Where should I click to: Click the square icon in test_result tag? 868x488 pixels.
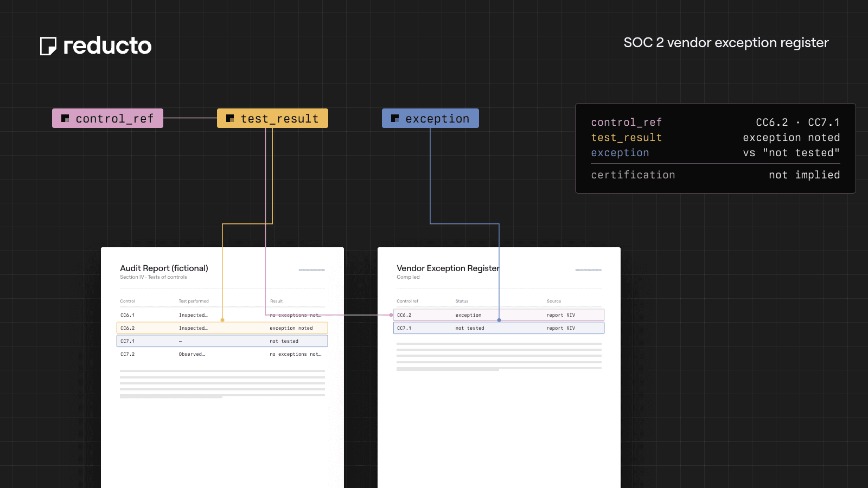pyautogui.click(x=230, y=118)
